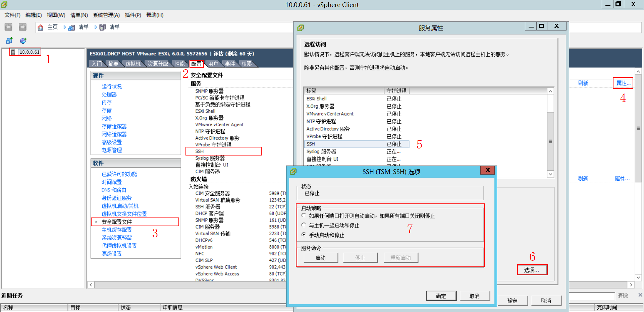Collapse the 安全配置文件 tree entry arrow

[96, 222]
